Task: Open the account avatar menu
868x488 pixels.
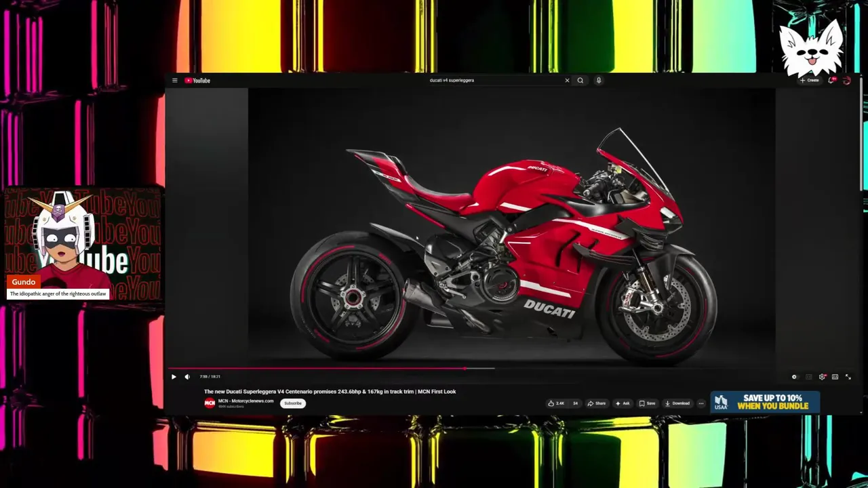Action: point(846,81)
